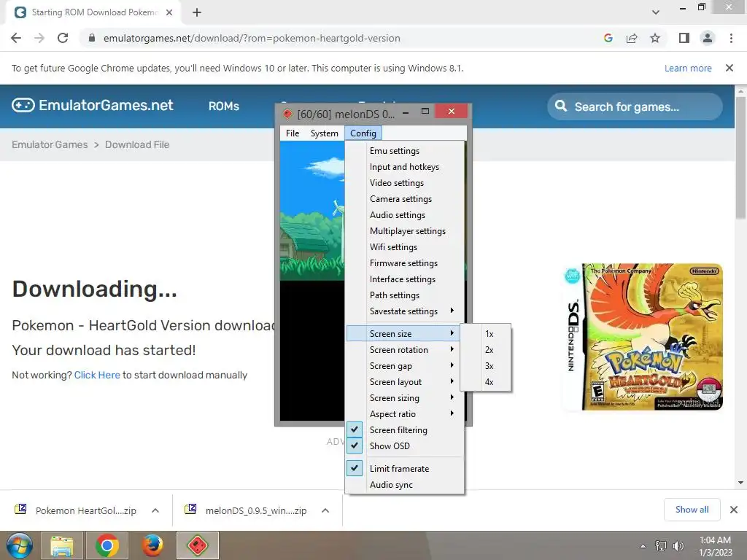Image resolution: width=747 pixels, height=560 pixels.
Task: Toggle Show OSD option
Action: (x=404, y=446)
